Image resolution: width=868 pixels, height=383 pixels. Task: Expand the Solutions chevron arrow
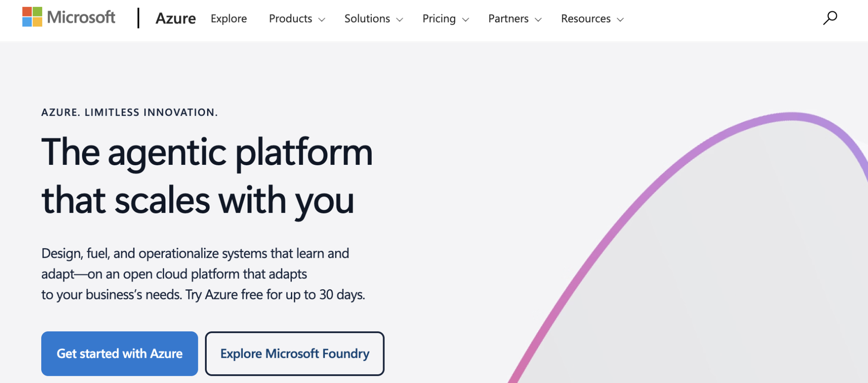(x=400, y=20)
